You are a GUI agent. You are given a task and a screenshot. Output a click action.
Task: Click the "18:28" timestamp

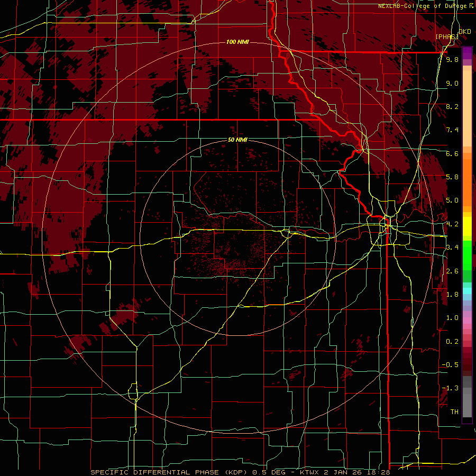tap(378, 472)
